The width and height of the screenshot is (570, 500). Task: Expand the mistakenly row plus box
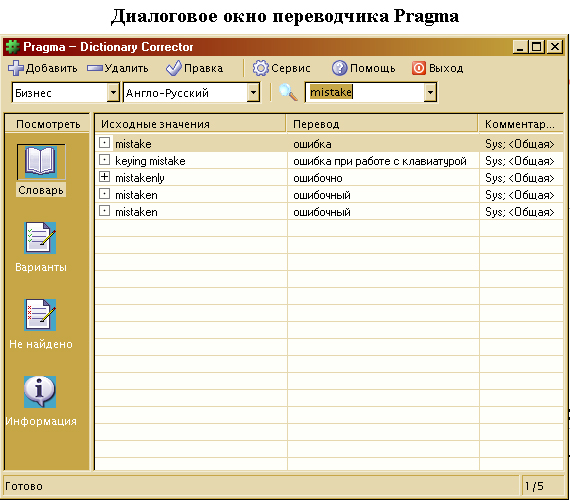[104, 177]
